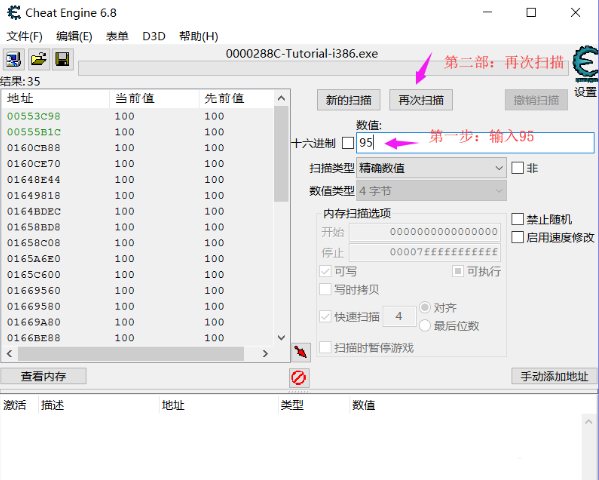Select address row 0160CE70

138,164
